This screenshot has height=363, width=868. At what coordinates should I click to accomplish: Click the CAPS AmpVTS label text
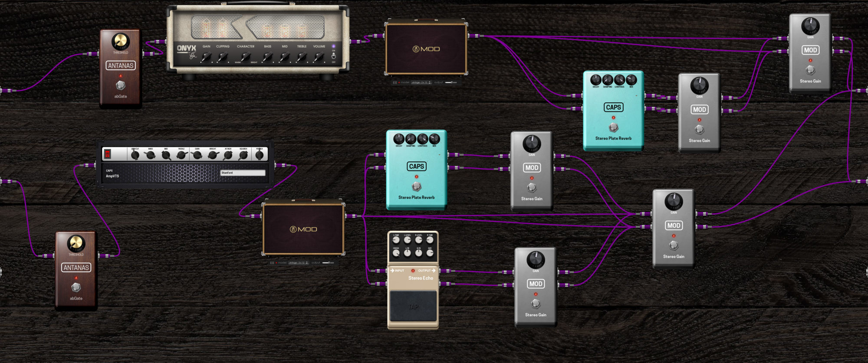pos(112,173)
